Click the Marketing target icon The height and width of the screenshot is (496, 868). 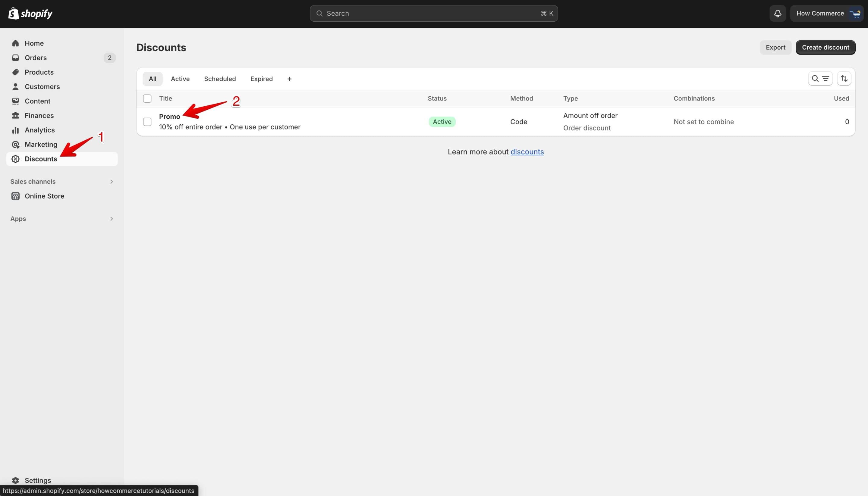(x=15, y=145)
